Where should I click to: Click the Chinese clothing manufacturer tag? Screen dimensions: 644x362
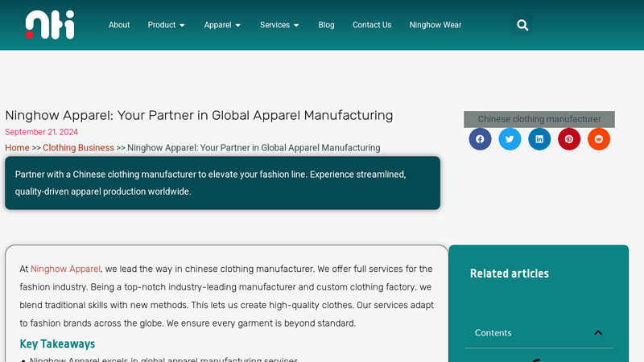point(539,119)
